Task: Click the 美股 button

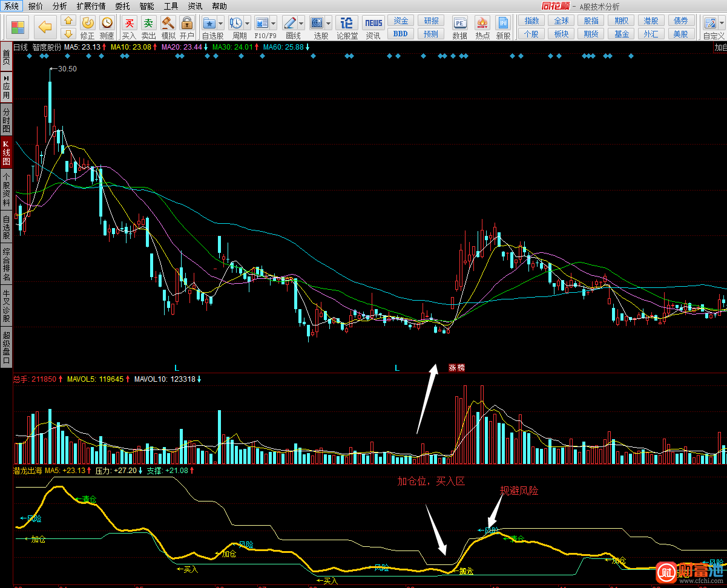Action: (681, 34)
